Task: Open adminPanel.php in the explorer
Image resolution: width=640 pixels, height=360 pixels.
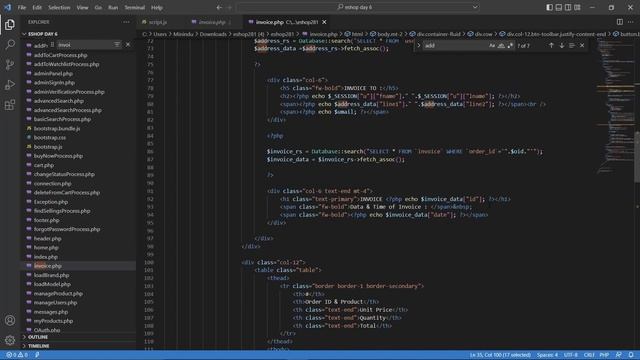Action: click(x=53, y=73)
